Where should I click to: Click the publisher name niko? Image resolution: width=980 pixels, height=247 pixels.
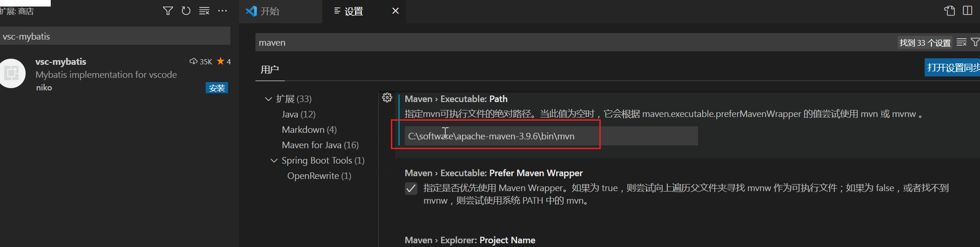click(x=44, y=88)
